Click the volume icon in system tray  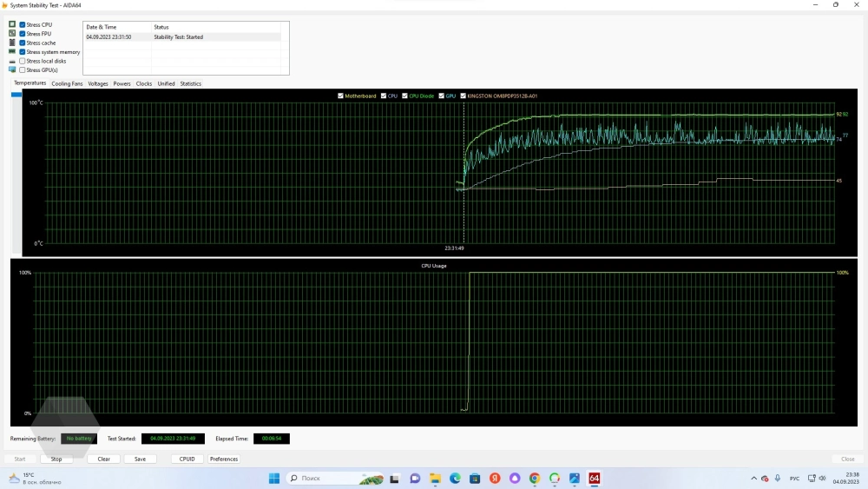[x=822, y=479]
